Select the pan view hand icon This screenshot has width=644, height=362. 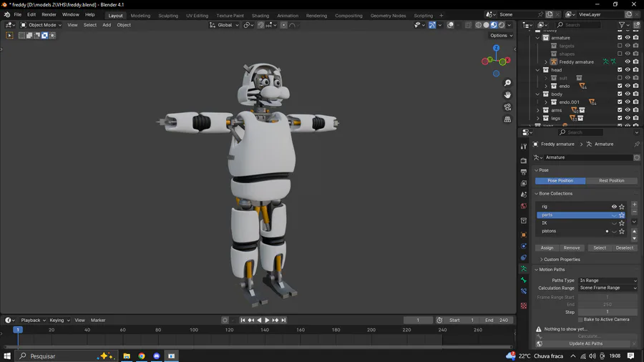point(507,94)
